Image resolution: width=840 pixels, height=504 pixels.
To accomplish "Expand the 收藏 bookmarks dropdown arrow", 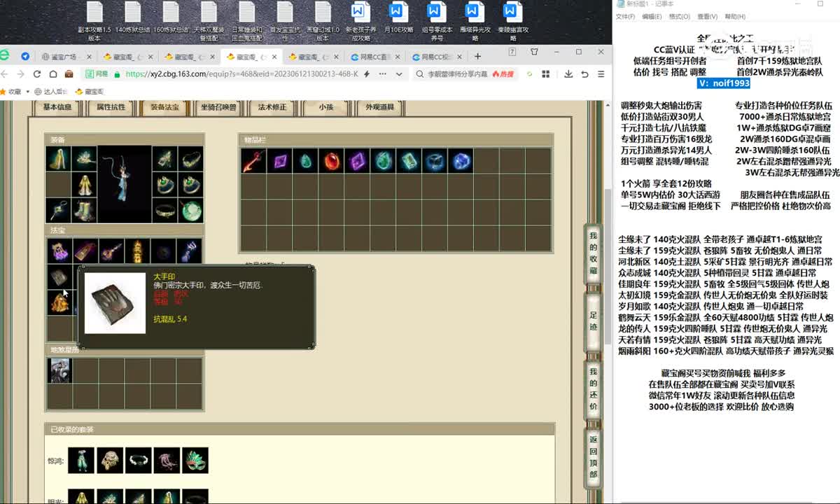I will pyautogui.click(x=27, y=91).
